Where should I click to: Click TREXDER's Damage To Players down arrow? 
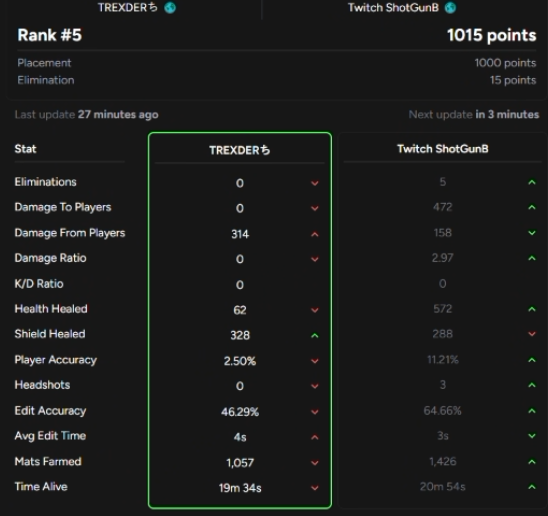(315, 208)
